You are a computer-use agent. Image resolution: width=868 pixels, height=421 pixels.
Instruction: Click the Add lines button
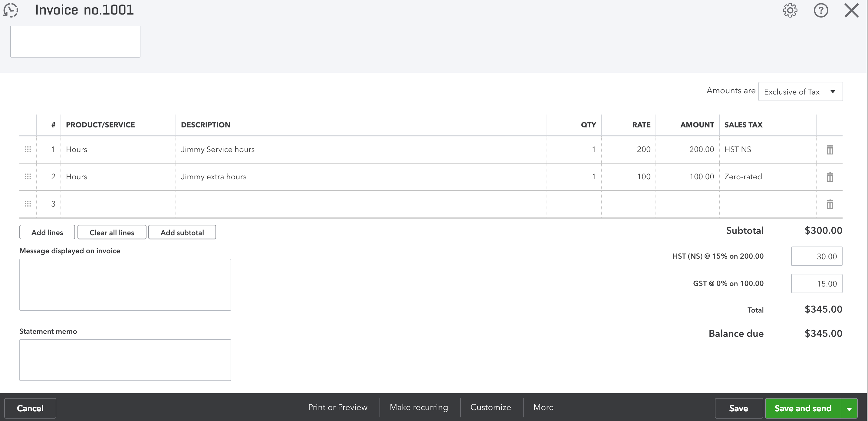(47, 232)
